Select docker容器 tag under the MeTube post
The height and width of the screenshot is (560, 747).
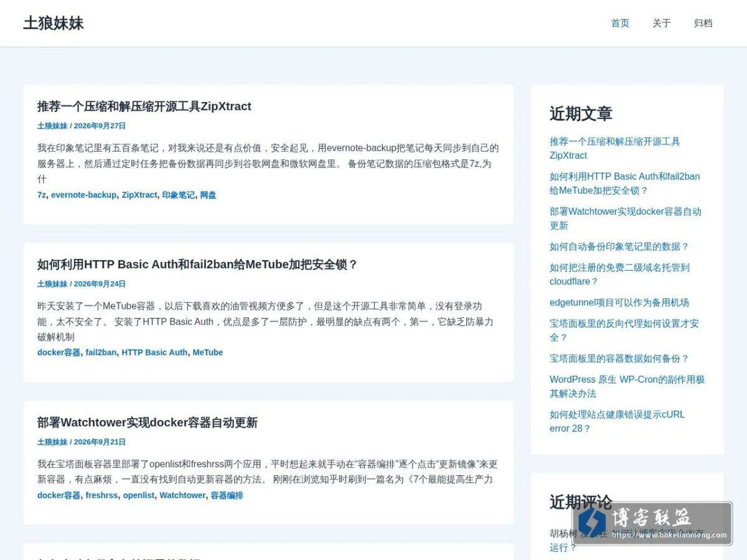(x=59, y=352)
